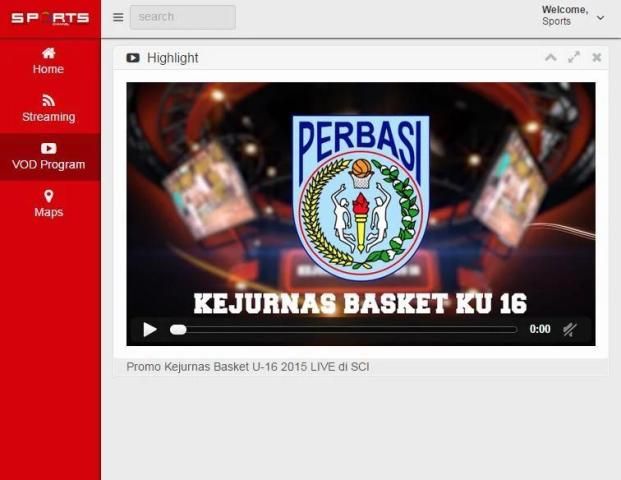Click the PERBASI video thumbnail
Viewport: 621px width, 480px height.
pos(360,200)
